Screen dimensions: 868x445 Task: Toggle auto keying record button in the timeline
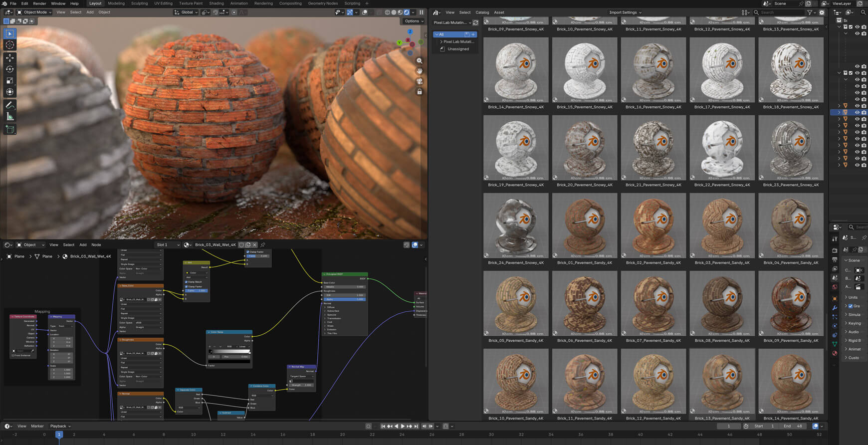(369, 426)
